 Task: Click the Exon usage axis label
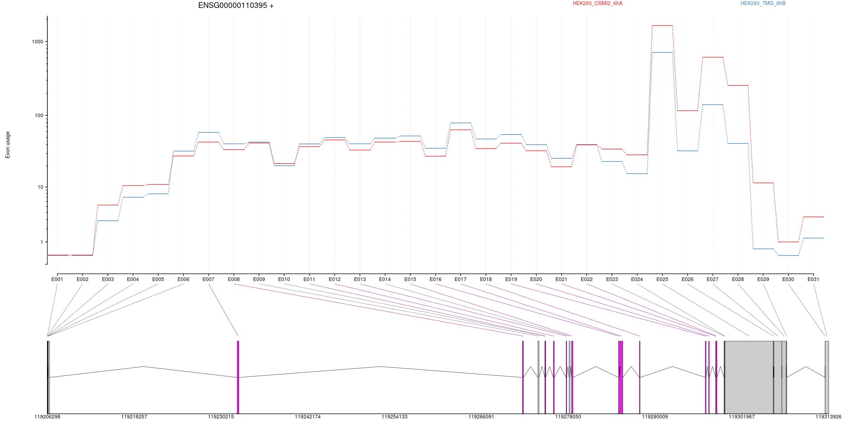(x=8, y=145)
